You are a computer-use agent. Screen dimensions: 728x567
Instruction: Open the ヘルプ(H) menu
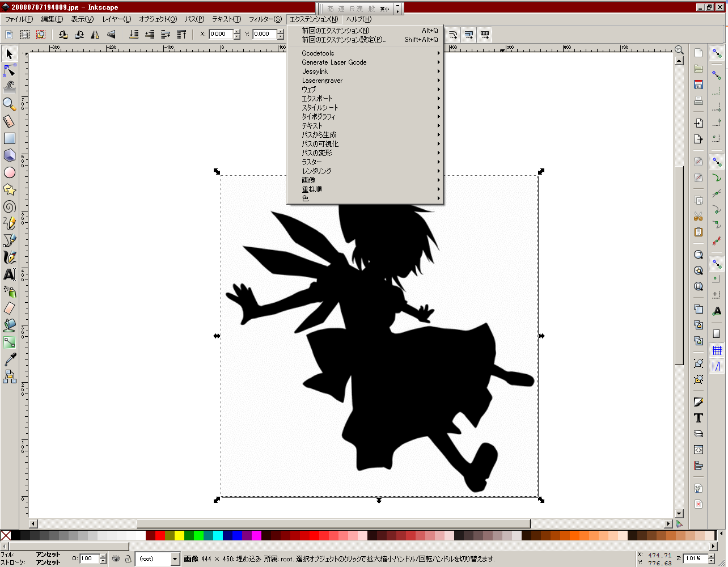click(359, 19)
